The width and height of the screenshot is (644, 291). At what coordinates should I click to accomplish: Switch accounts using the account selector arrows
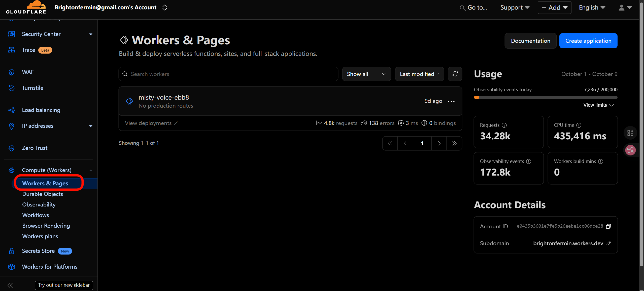tap(164, 8)
